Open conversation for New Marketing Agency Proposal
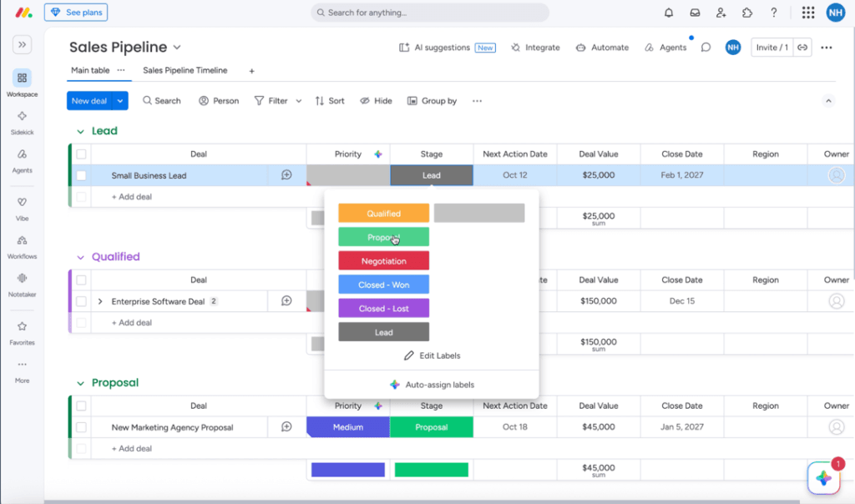The image size is (855, 504). pyautogui.click(x=286, y=426)
